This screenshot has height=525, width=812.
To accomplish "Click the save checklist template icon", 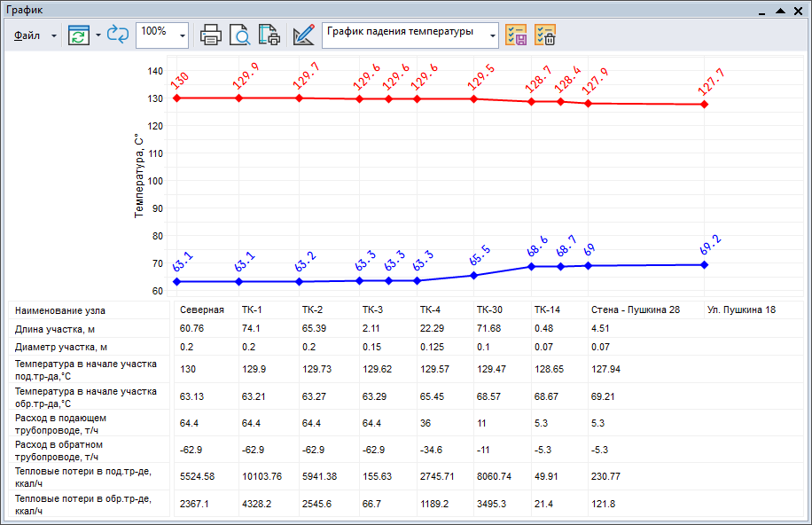I will (516, 35).
